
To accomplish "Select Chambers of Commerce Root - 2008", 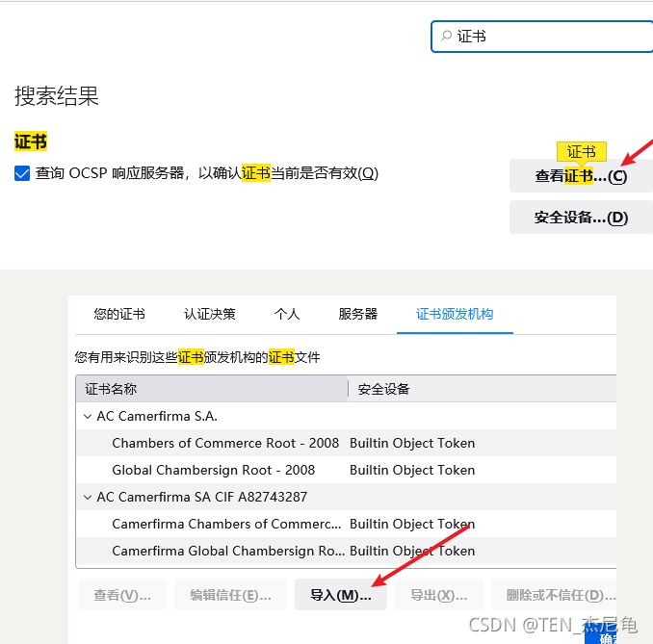I will tap(225, 443).
